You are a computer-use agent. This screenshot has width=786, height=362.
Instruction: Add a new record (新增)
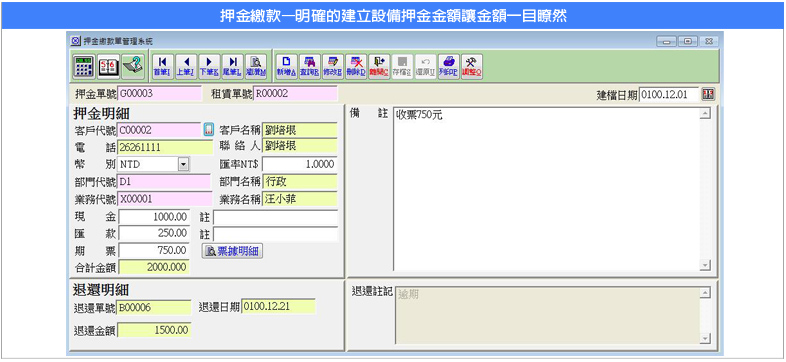tap(286, 66)
